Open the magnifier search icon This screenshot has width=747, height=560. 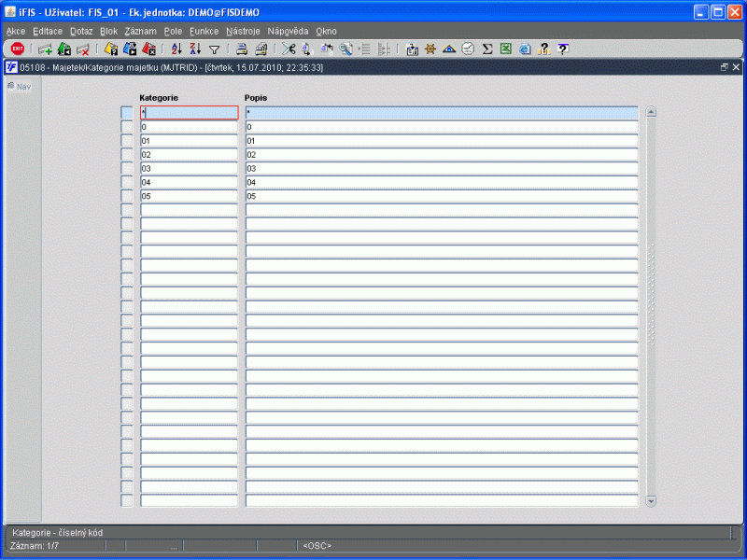[345, 49]
